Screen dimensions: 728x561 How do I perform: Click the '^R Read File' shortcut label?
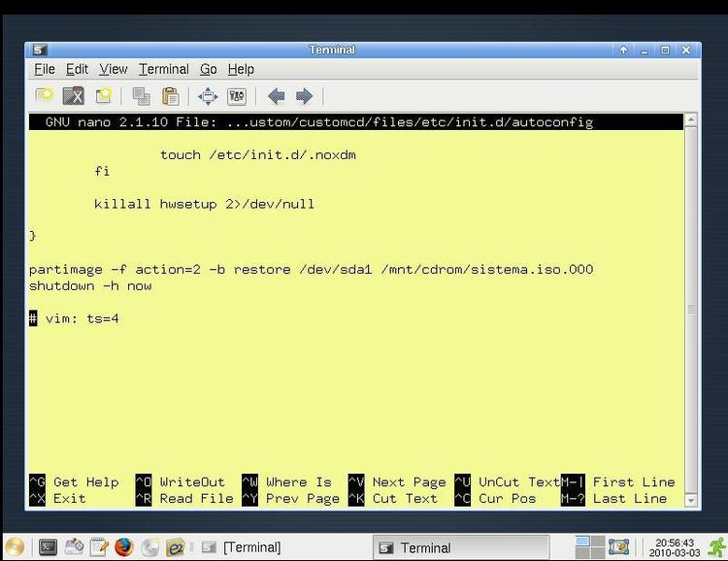point(184,499)
